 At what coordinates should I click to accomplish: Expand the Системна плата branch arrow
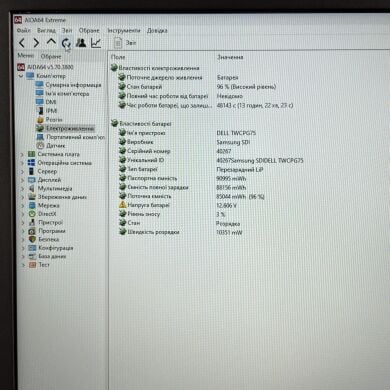click(x=22, y=154)
